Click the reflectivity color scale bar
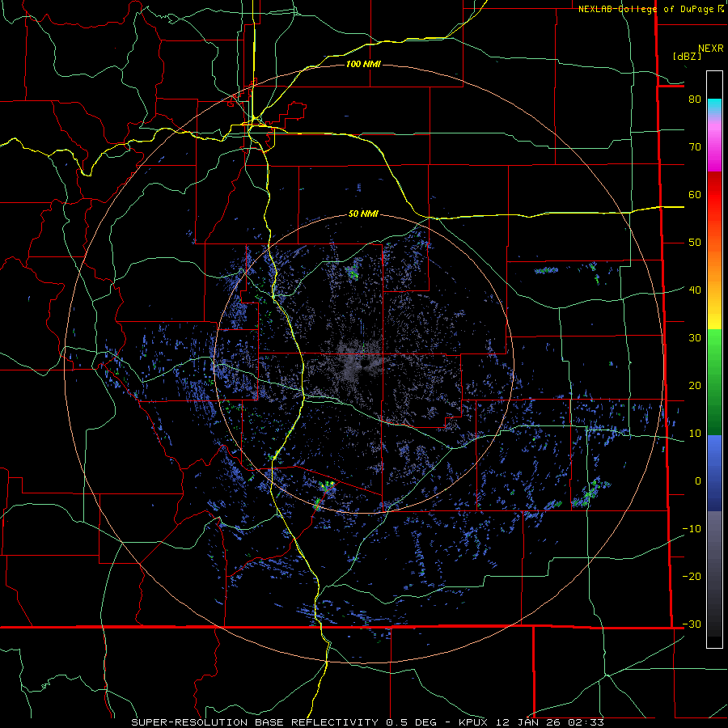 tap(714, 359)
